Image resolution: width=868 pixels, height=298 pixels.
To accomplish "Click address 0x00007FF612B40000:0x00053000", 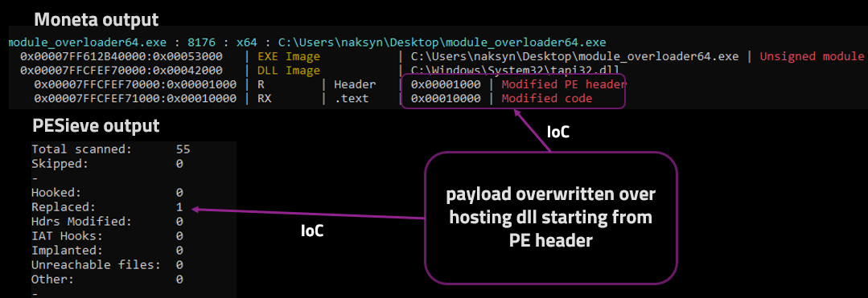I will click(121, 56).
